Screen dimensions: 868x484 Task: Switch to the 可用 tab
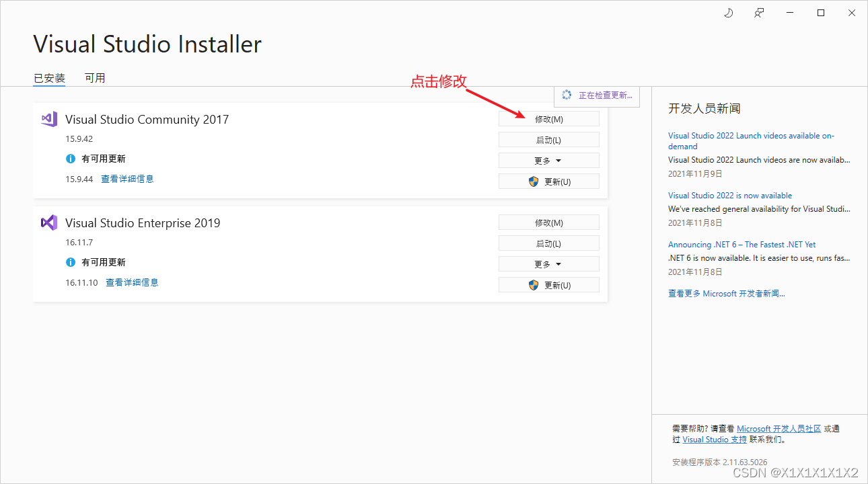click(x=95, y=77)
